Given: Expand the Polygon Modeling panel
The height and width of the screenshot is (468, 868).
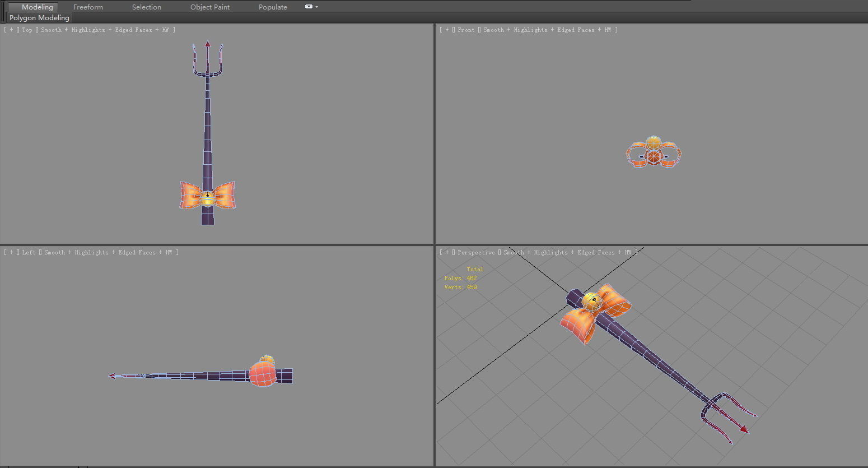Looking at the screenshot, I should tap(39, 18).
